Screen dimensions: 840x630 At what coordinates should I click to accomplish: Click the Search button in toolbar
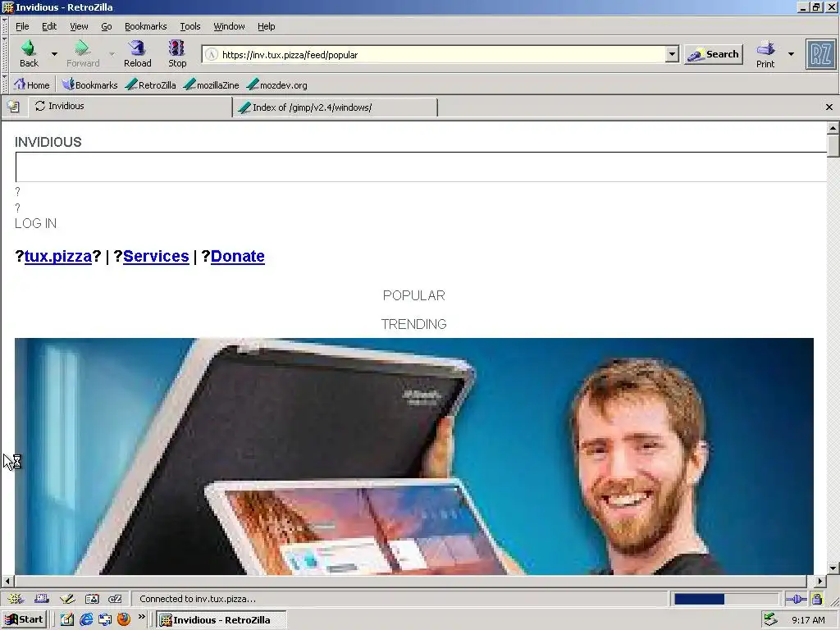714,54
